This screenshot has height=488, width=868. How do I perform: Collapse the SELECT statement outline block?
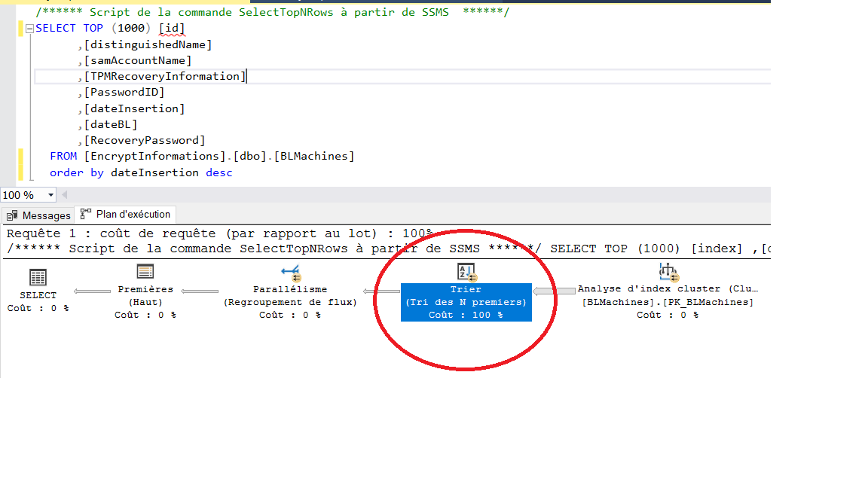pyautogui.click(x=30, y=29)
